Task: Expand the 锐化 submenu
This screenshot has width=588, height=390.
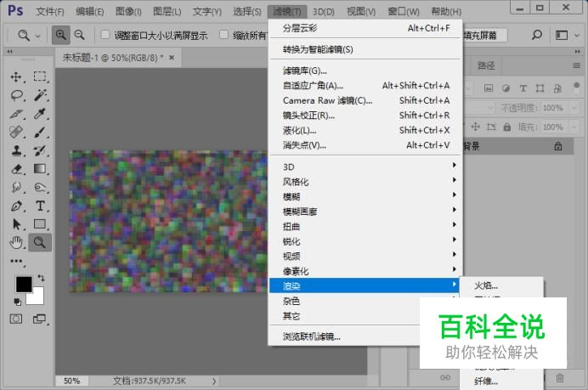Action: [x=365, y=241]
